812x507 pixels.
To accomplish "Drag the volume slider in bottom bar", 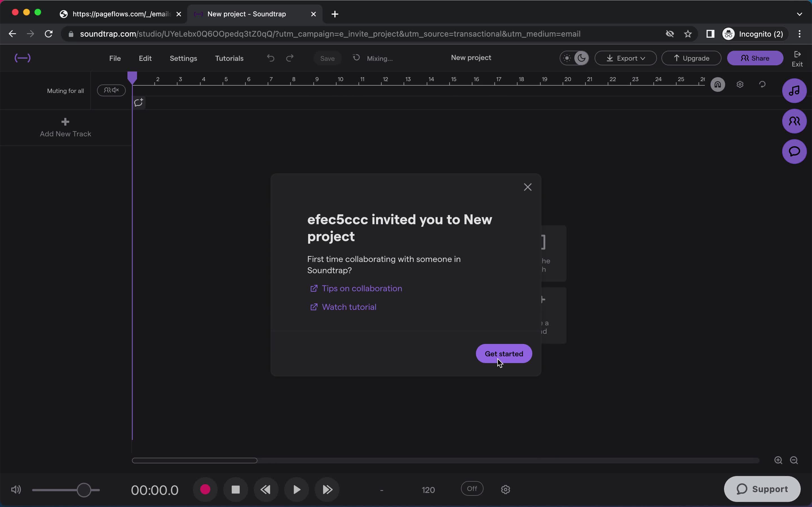I will click(x=84, y=490).
